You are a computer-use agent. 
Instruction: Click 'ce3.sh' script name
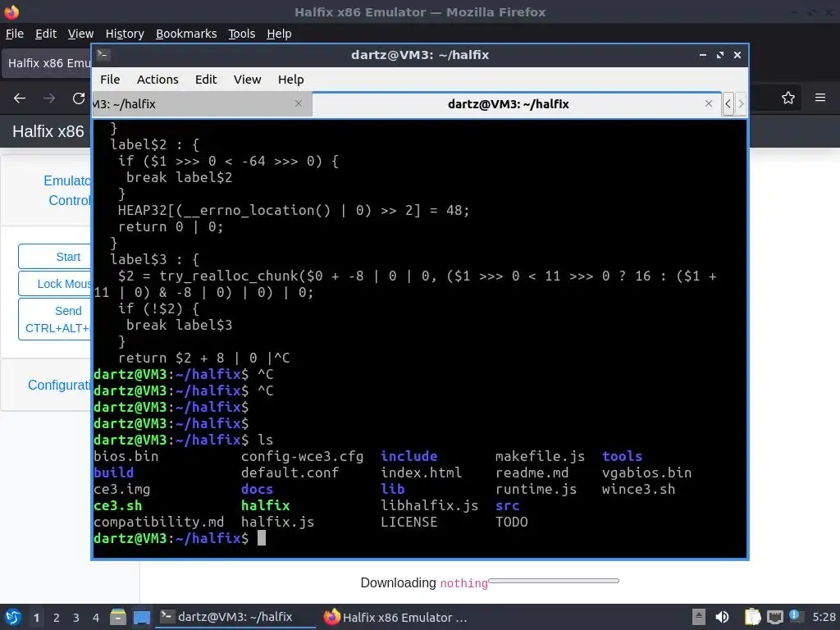point(118,505)
